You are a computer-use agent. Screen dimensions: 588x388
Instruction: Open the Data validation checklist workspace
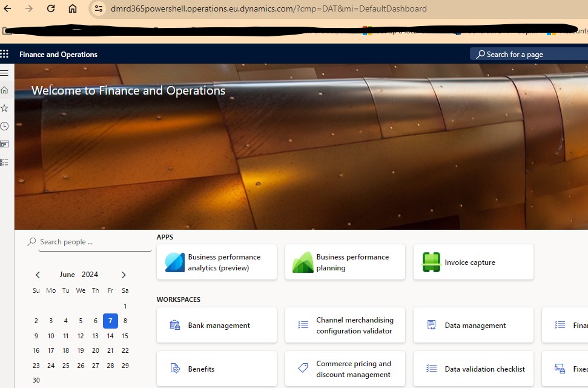474,369
